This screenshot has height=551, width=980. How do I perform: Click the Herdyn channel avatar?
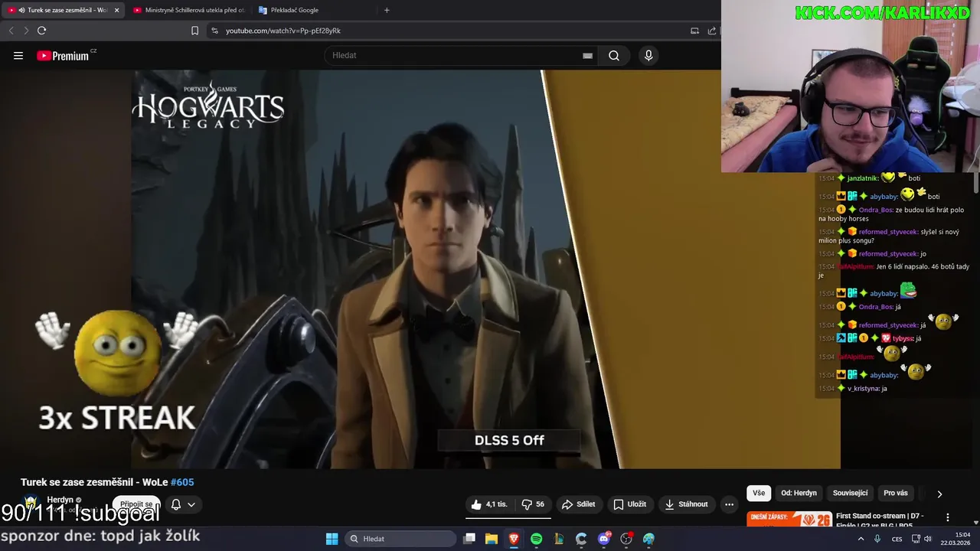(x=31, y=504)
